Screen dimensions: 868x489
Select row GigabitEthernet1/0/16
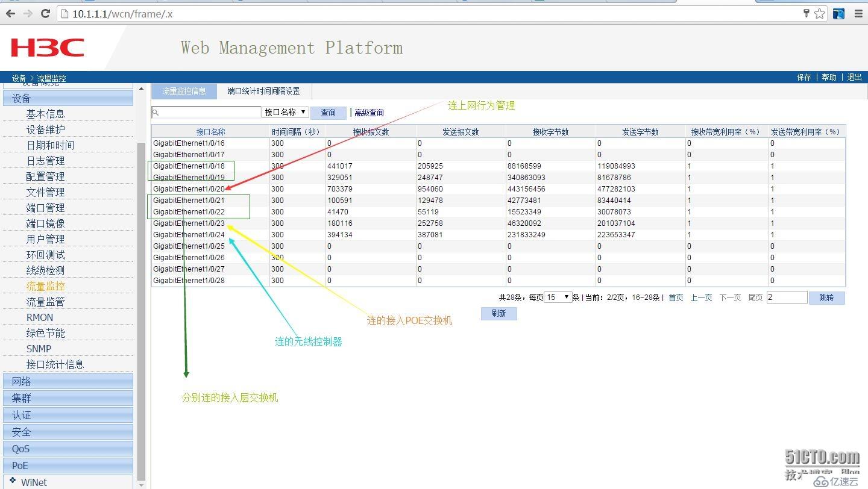[498, 143]
